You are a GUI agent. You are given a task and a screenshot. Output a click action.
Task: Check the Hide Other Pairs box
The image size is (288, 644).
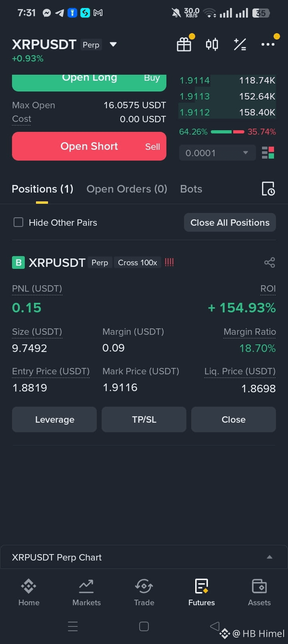pos(18,222)
